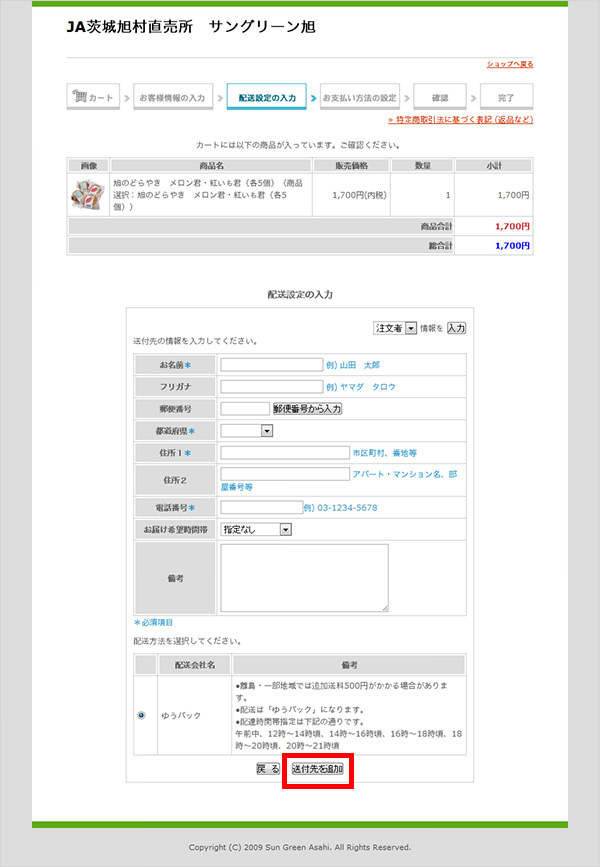The image size is (600, 867).
Task: Select the ゆうパック delivery radio button
Action: 141,715
